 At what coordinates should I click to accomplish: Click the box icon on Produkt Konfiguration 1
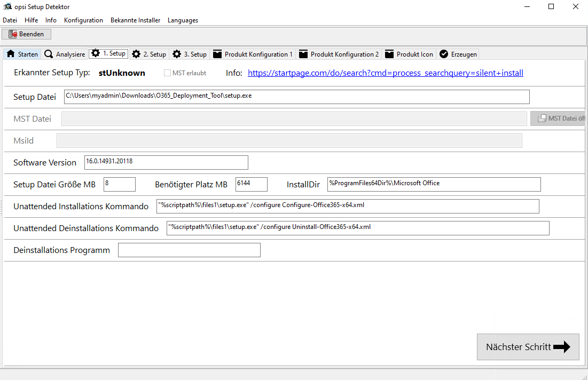217,54
